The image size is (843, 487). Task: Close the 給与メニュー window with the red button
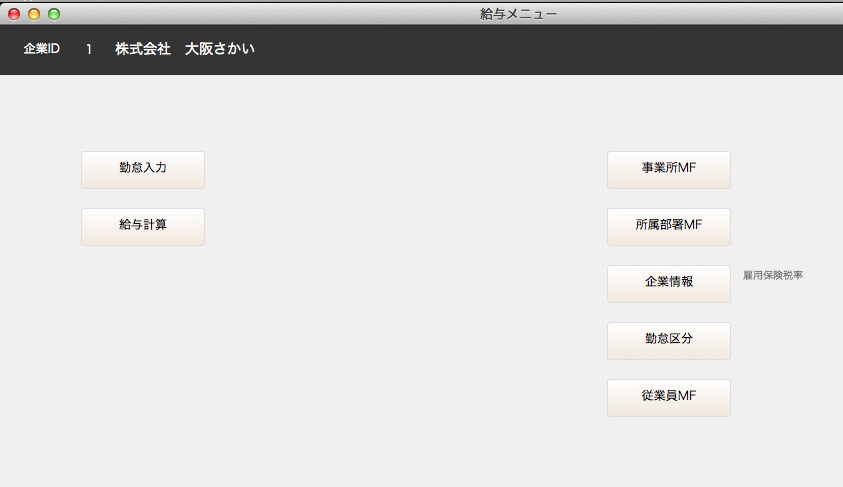point(14,14)
